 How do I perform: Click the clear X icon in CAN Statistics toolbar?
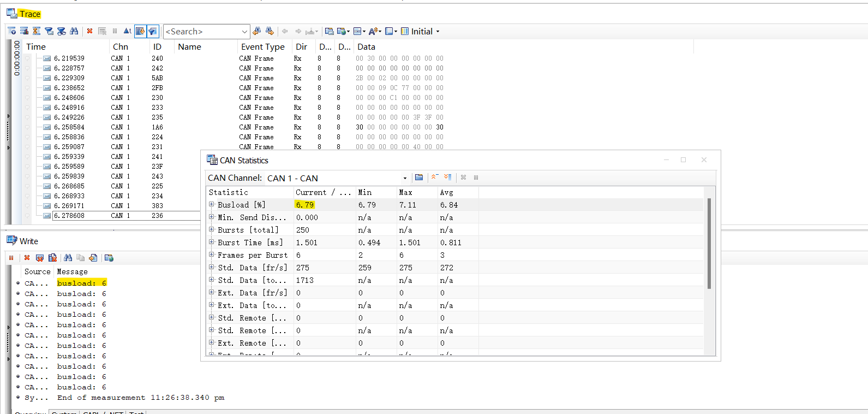click(463, 178)
